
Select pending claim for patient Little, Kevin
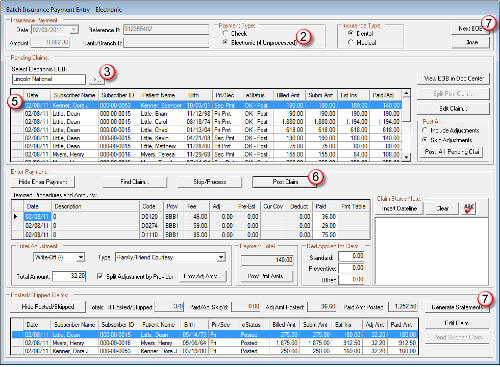pos(207,138)
